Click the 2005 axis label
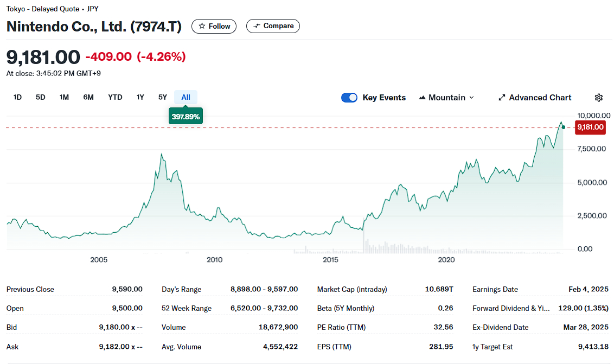The image size is (614, 364). tap(99, 260)
